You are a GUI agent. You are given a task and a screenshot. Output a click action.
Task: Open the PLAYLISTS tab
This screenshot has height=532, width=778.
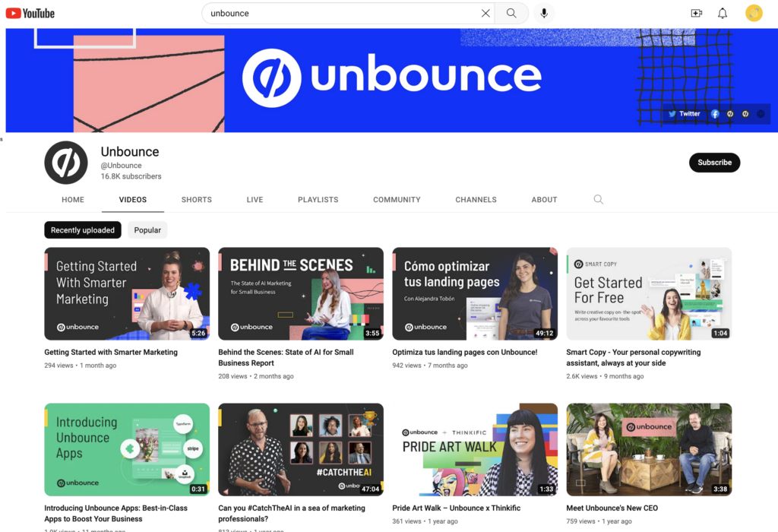coord(318,199)
